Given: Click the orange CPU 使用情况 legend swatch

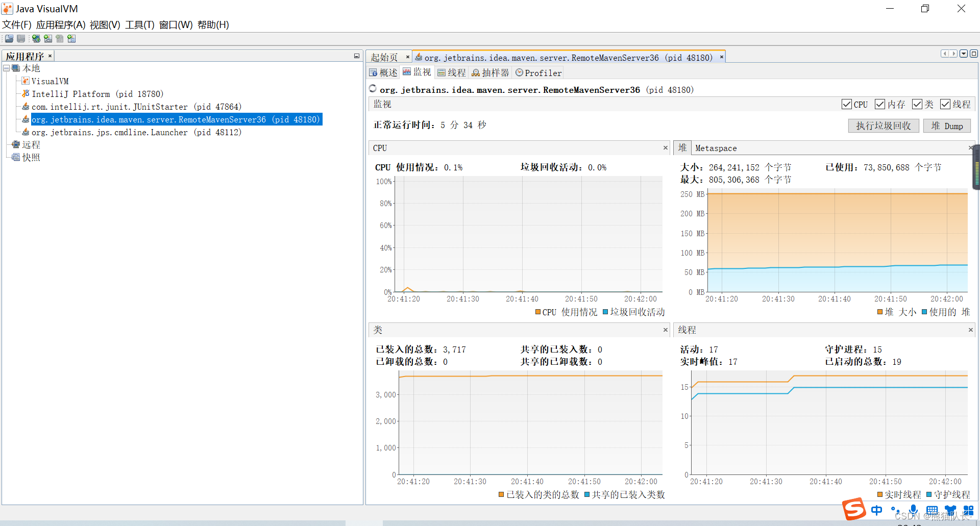Looking at the screenshot, I should 538,312.
